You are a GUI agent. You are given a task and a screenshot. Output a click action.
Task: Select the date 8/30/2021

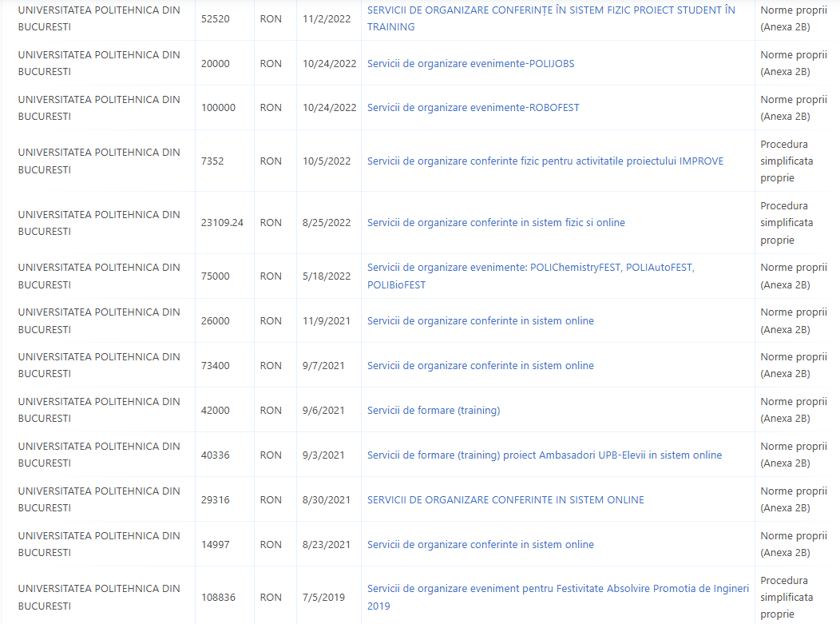(327, 499)
